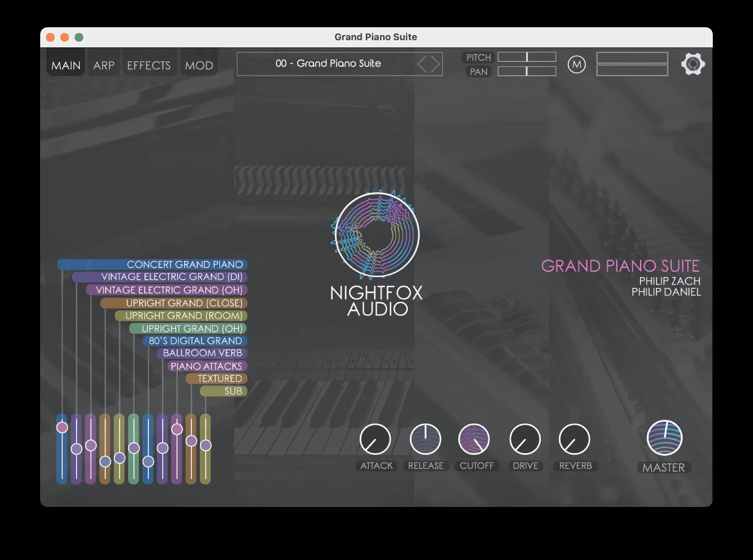Click the Drive knob
The image size is (753, 560).
pos(525,439)
